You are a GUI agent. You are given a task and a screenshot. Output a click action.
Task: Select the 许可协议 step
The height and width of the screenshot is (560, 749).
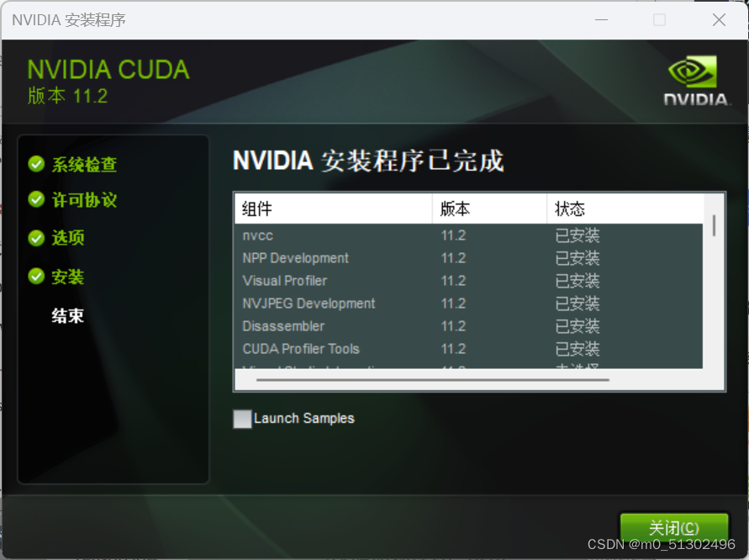pyautogui.click(x=84, y=200)
